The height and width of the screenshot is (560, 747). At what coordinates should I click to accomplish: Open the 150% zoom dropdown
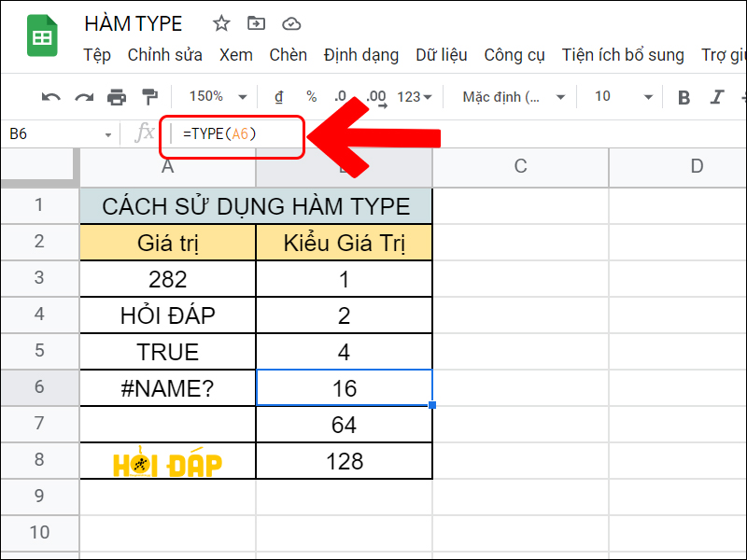(218, 97)
